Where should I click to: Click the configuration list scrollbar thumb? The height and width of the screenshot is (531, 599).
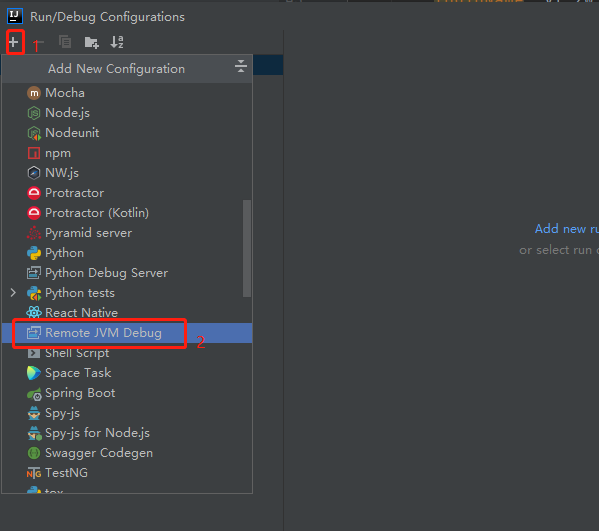247,248
